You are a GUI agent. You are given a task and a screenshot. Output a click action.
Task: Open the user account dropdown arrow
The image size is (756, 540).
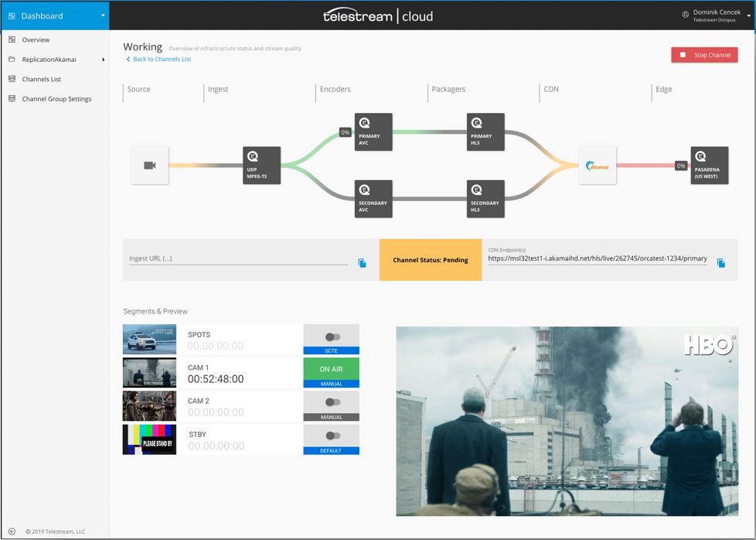point(749,16)
